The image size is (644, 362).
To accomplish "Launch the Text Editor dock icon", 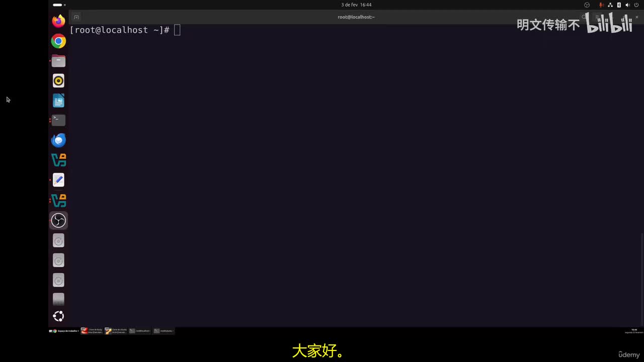I will (58, 180).
